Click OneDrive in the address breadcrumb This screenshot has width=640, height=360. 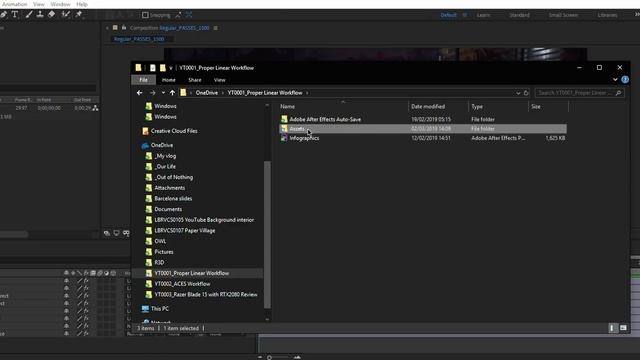tap(207, 93)
